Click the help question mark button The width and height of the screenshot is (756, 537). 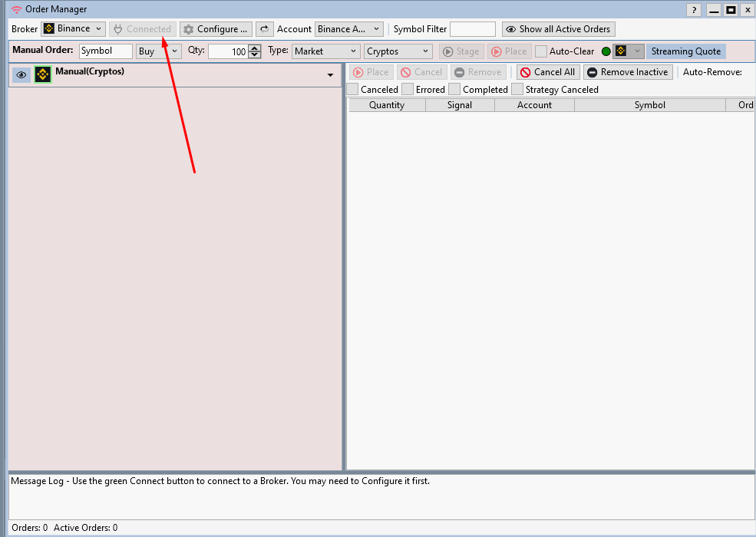coord(694,10)
